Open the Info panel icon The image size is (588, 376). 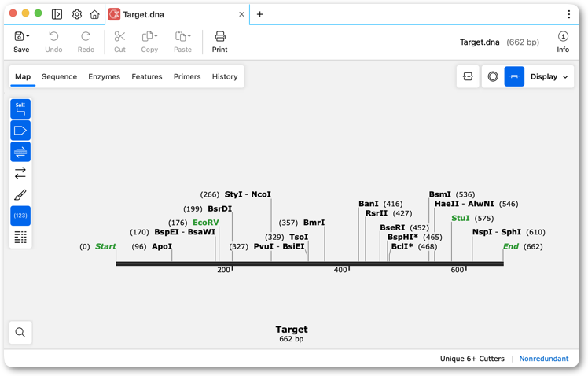[x=563, y=42]
